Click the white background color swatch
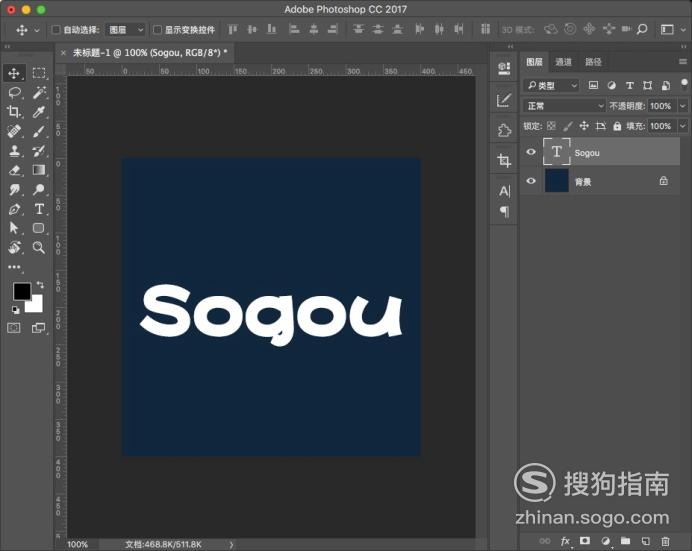Image resolution: width=692 pixels, height=551 pixels. tap(36, 305)
